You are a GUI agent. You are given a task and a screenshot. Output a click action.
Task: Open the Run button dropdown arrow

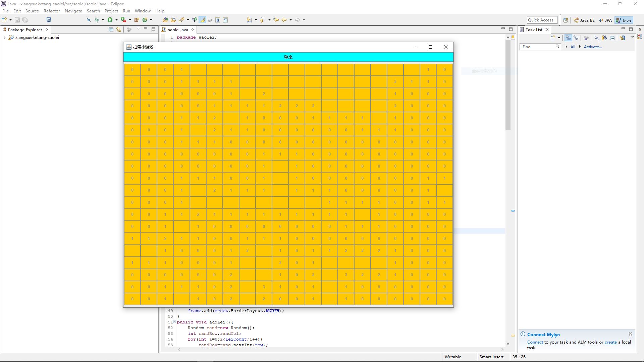(x=116, y=20)
